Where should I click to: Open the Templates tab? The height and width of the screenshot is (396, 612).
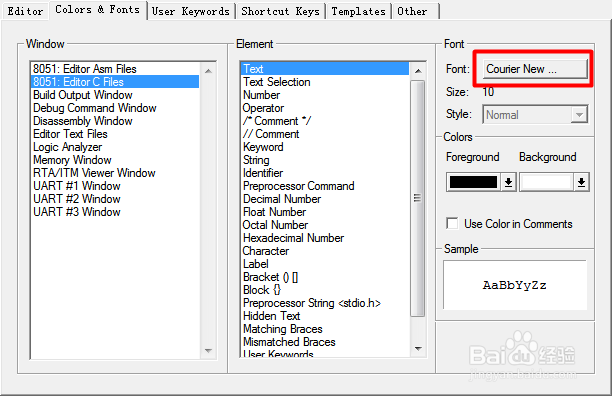pos(358,11)
